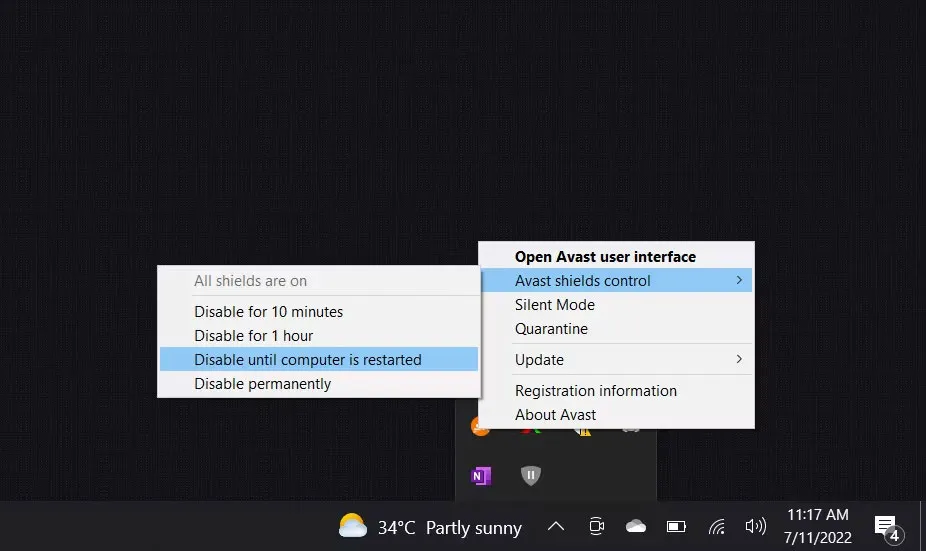926x551 pixels.
Task: Toggle Silent Mode in Avast menu
Action: 554,305
